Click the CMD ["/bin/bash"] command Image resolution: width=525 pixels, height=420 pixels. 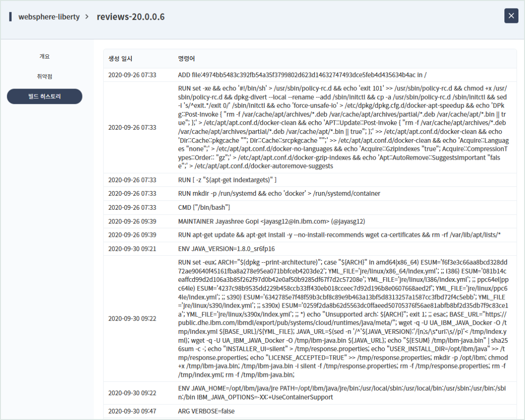[204, 208]
